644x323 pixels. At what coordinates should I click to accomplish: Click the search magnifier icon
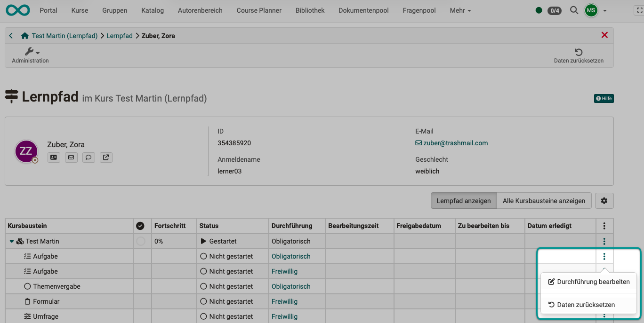coord(574,10)
